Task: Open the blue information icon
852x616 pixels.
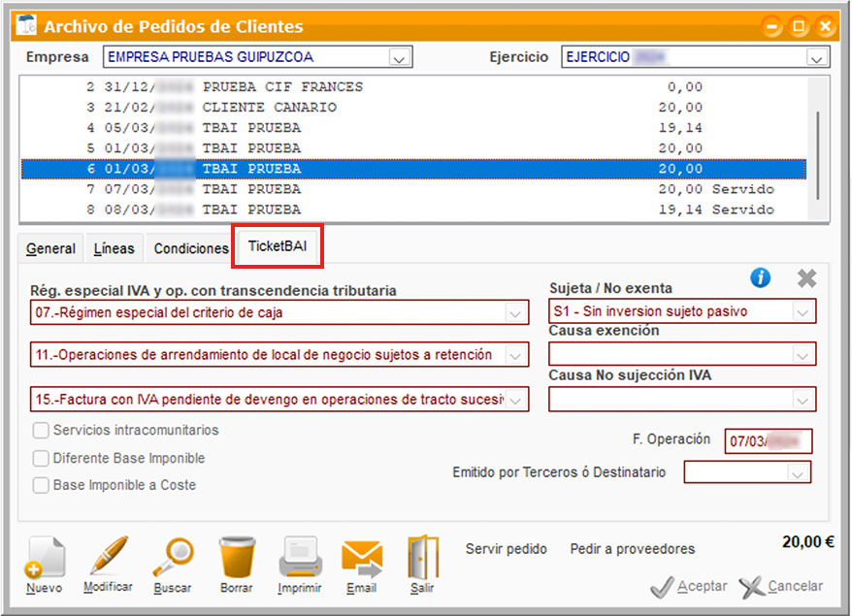Action: pyautogui.click(x=760, y=277)
